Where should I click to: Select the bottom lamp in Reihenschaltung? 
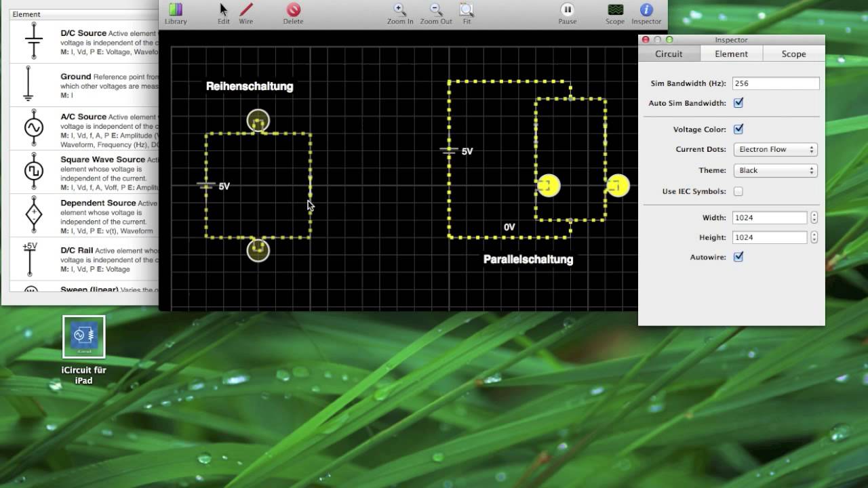point(258,249)
